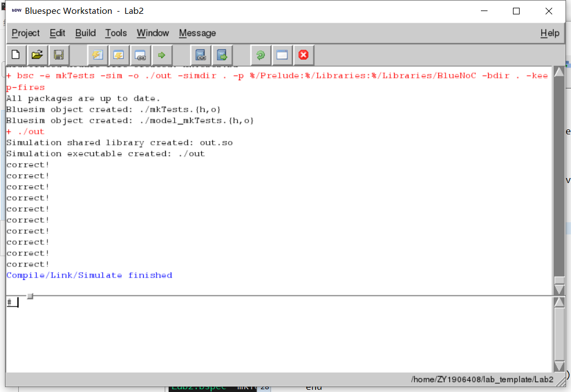Click the Simulate green arrow icon
The width and height of the screenshot is (571, 392).
click(162, 55)
